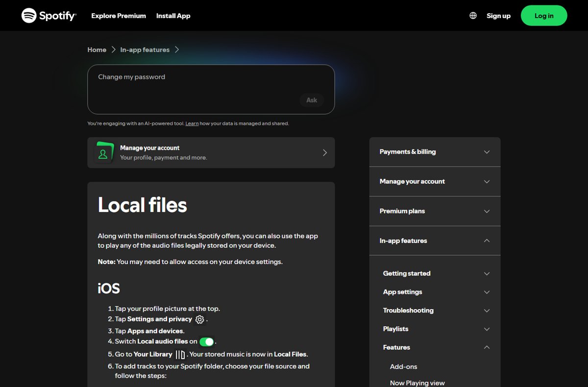Image resolution: width=588 pixels, height=387 pixels.
Task: Open the Learn link about data
Action: (x=192, y=123)
